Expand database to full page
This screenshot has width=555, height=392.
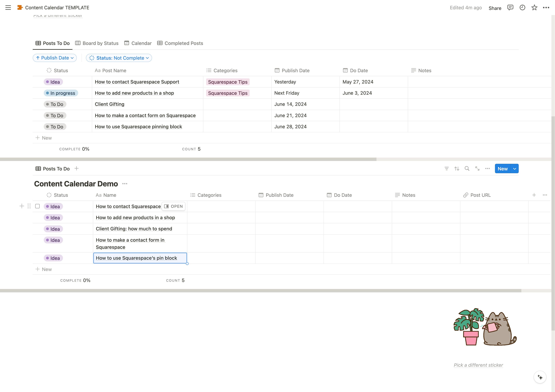click(477, 169)
